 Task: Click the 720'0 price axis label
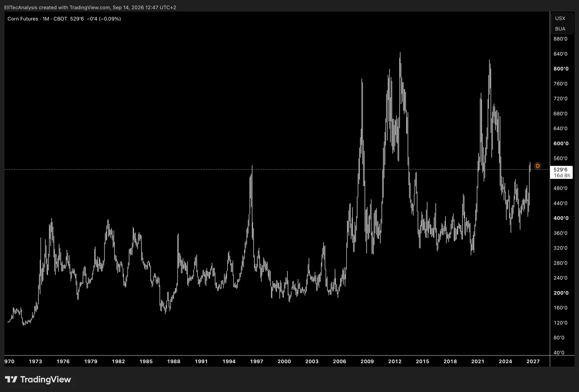(561, 98)
